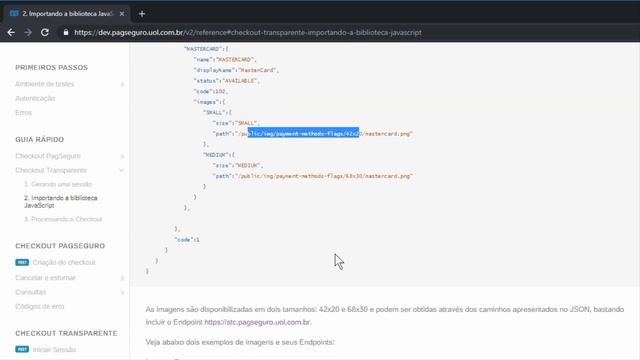Open https://stc.pagseguro.uol.com.br link
The width and height of the screenshot is (640, 360).
click(x=257, y=322)
